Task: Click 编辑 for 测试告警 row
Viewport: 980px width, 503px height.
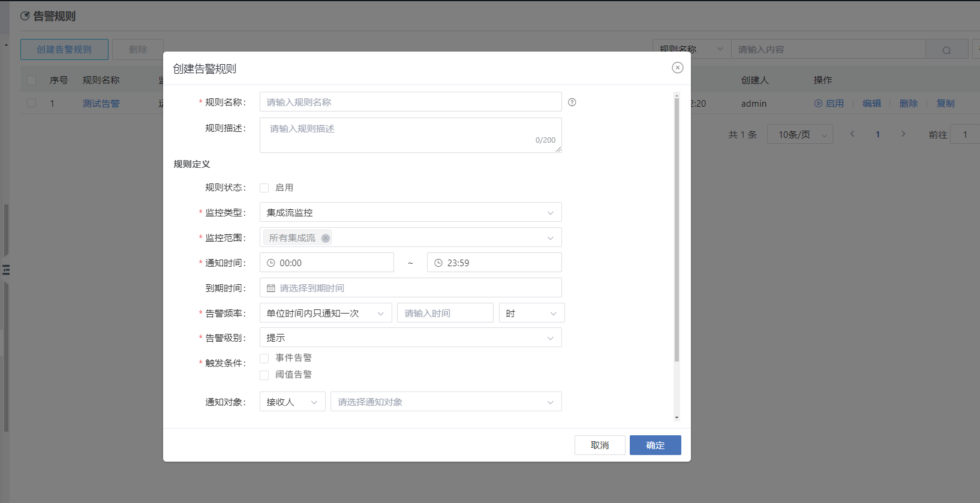Action: coord(872,104)
